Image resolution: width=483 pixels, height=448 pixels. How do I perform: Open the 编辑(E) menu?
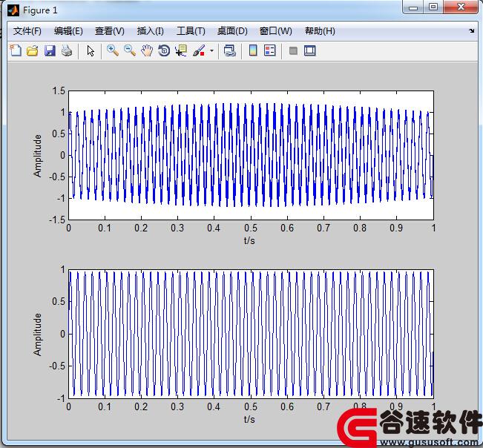[x=68, y=31]
